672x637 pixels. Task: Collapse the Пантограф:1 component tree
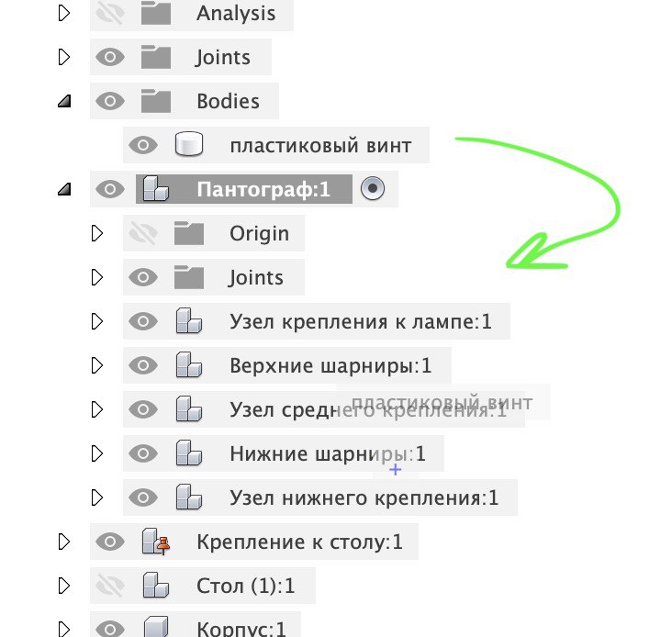click(64, 190)
